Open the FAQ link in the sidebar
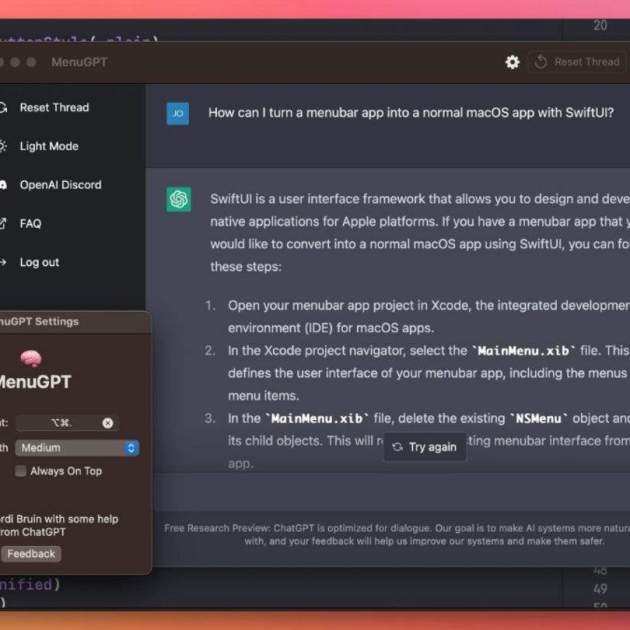The image size is (630, 630). coord(30,224)
